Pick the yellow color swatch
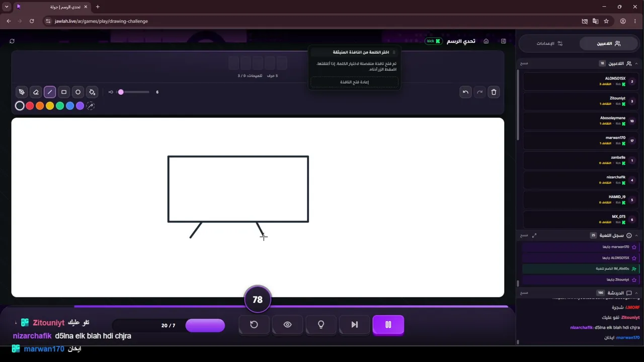Image resolution: width=644 pixels, height=362 pixels. [x=50, y=106]
